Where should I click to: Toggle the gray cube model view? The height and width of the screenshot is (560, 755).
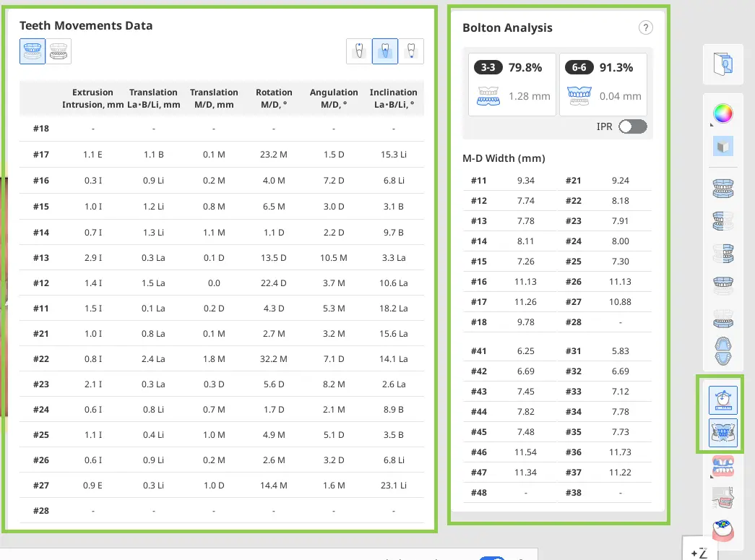coord(722,146)
